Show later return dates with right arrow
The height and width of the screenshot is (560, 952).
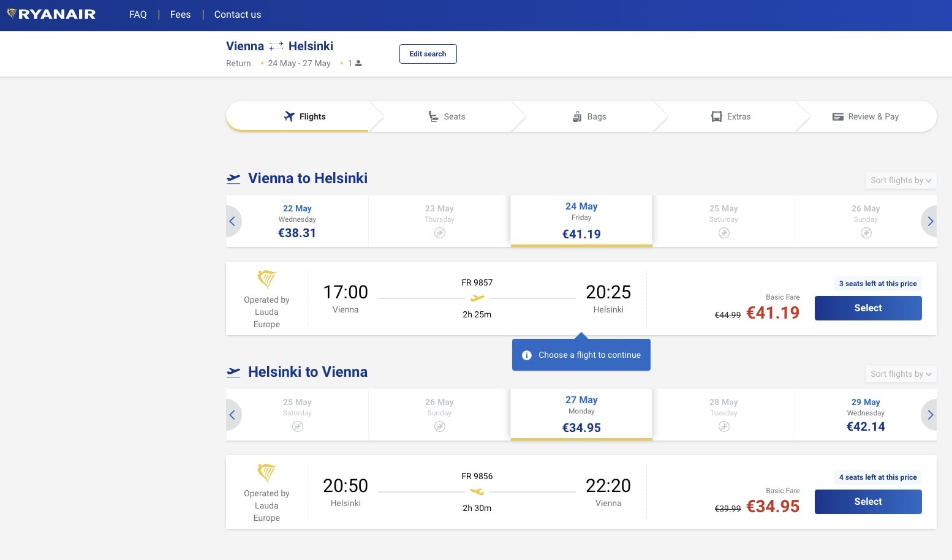[929, 415]
